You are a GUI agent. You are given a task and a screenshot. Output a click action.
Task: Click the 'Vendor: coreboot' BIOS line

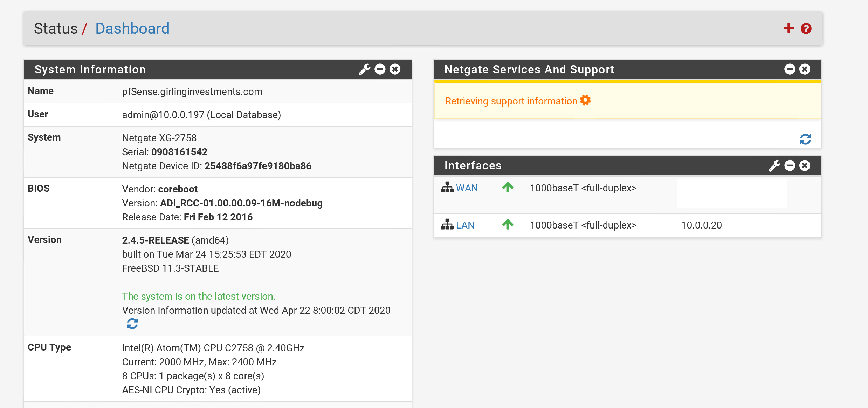click(x=160, y=189)
